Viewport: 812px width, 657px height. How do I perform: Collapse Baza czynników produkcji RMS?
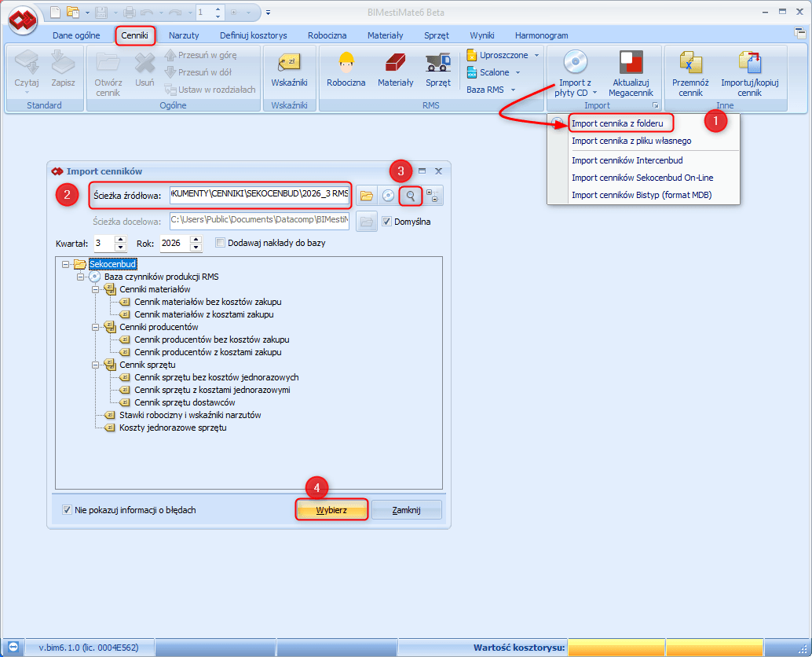pos(80,277)
